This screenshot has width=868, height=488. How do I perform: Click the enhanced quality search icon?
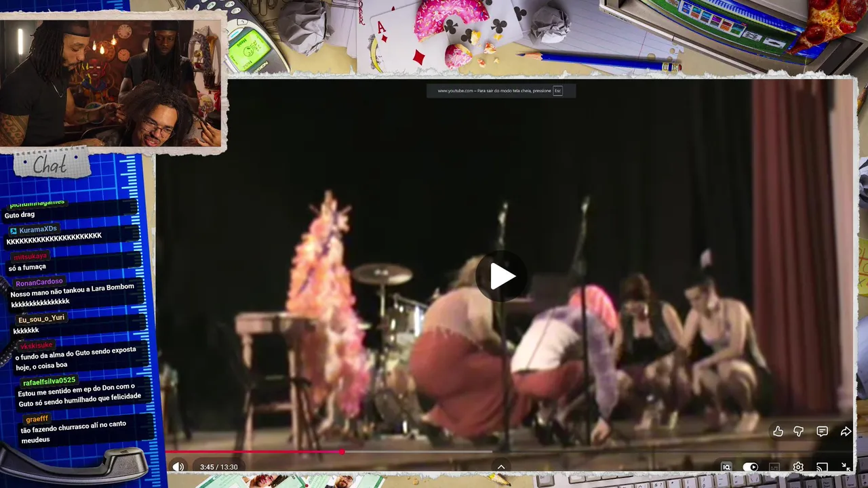coord(726,467)
